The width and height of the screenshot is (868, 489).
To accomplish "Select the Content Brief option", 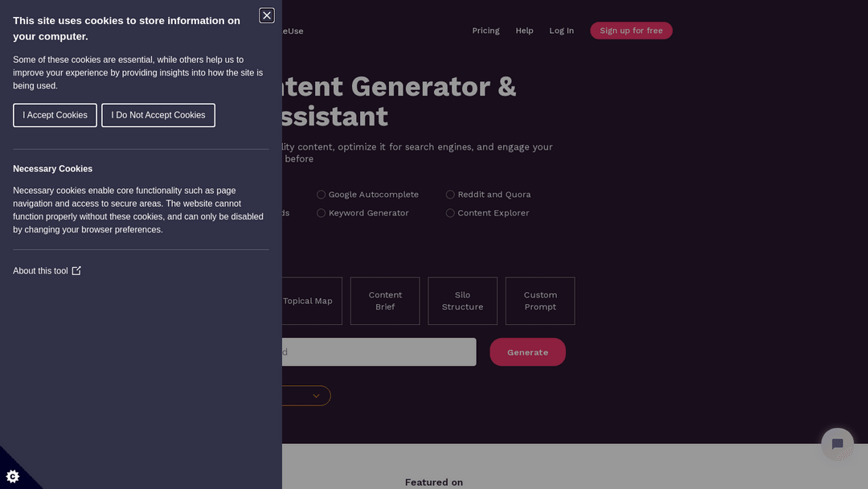I will (x=385, y=301).
